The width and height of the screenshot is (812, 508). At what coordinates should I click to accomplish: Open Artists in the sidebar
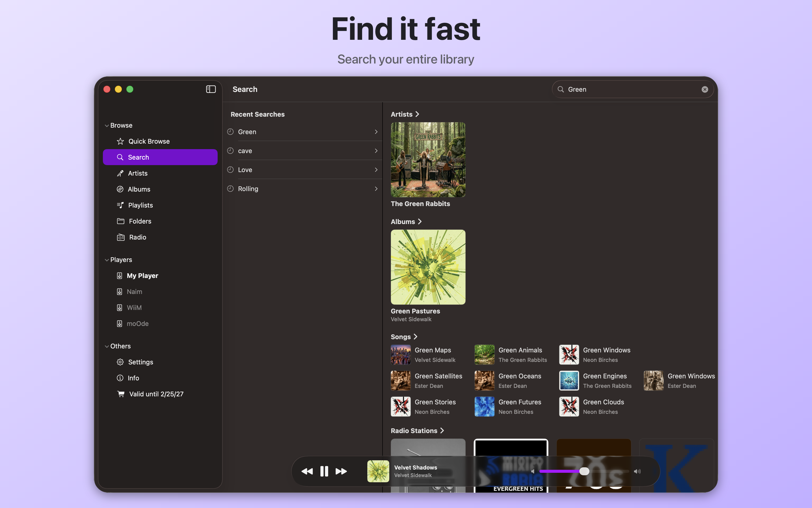(160, 173)
